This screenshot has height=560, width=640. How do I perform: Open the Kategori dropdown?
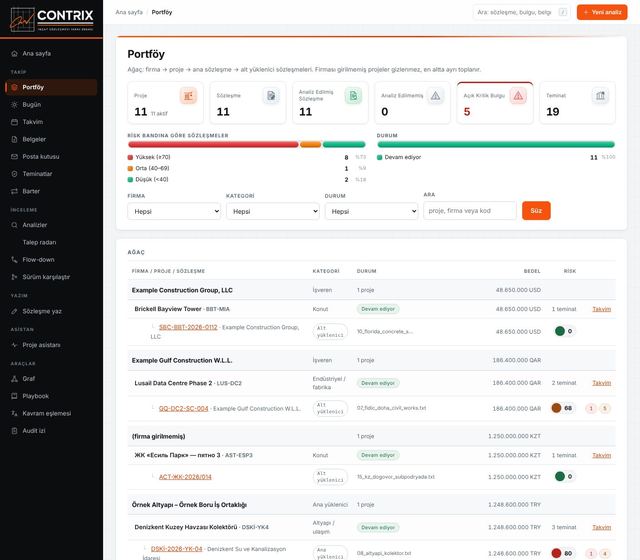[273, 211]
